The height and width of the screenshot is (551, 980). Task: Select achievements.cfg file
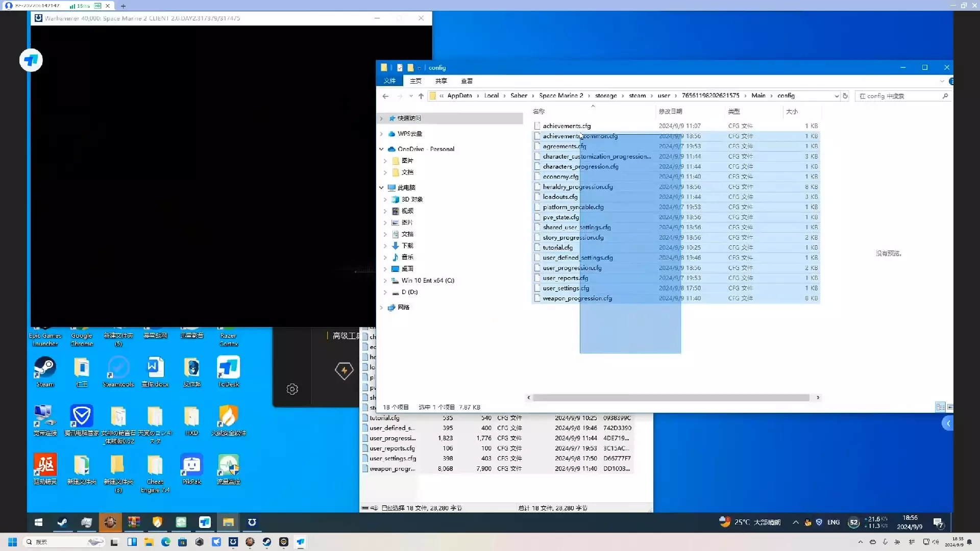(567, 126)
